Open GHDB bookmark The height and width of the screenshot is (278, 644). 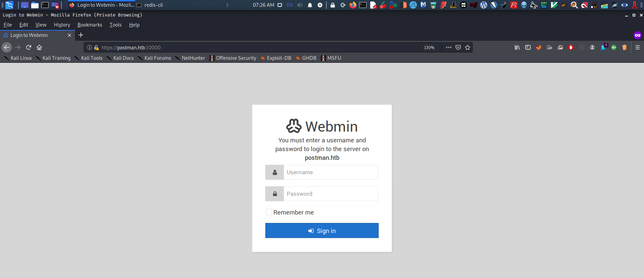point(306,58)
